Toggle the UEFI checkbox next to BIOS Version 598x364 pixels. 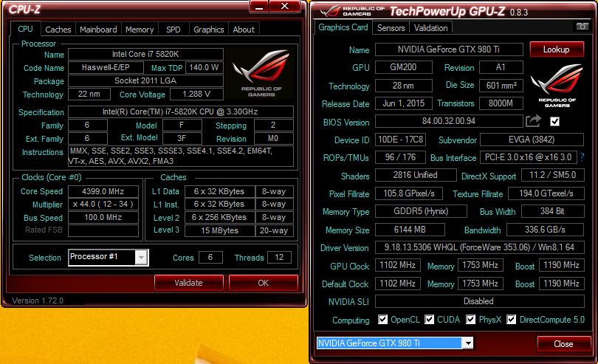point(555,121)
